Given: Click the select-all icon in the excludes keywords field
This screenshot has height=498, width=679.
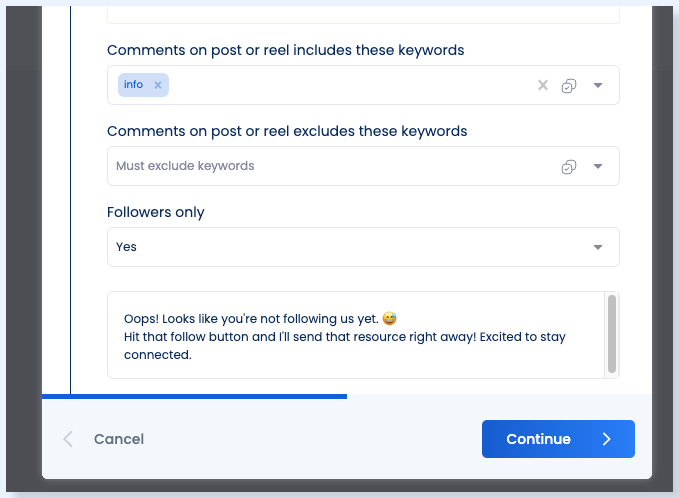Looking at the screenshot, I should point(569,166).
